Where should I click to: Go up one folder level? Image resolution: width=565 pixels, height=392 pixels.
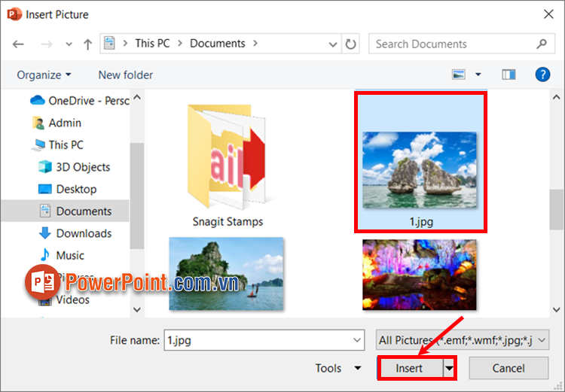click(87, 44)
